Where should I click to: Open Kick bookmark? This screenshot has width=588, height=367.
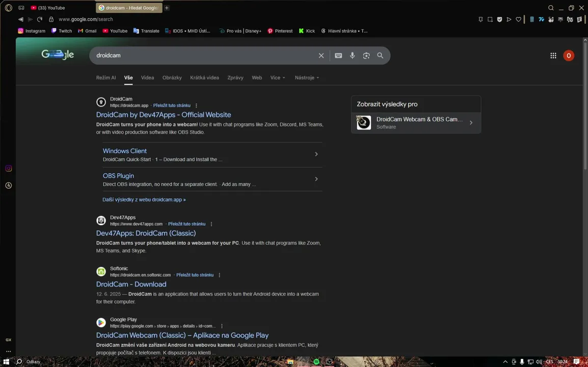[307, 31]
